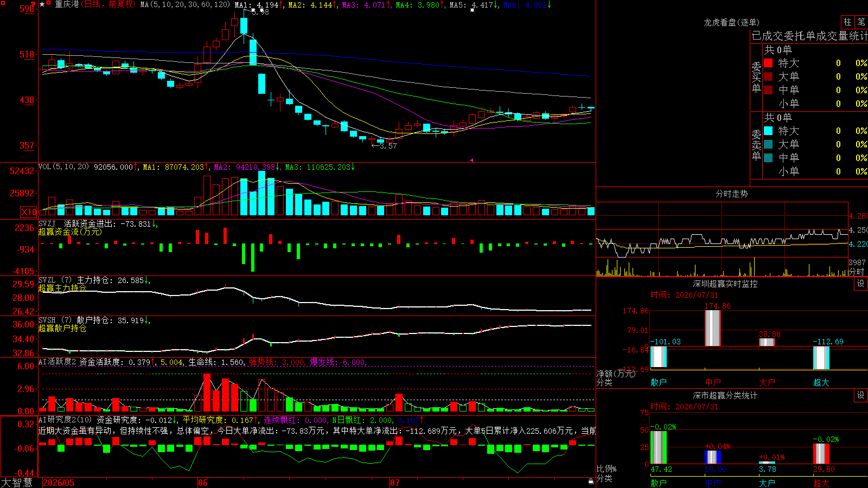Image resolution: width=868 pixels, height=488 pixels.
Task: Click the 强势线: 3.000 value
Action: coord(277,362)
